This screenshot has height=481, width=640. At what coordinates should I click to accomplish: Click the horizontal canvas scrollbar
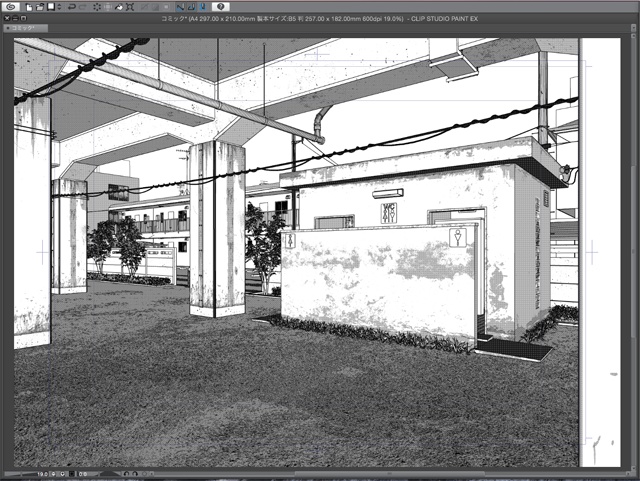390,474
